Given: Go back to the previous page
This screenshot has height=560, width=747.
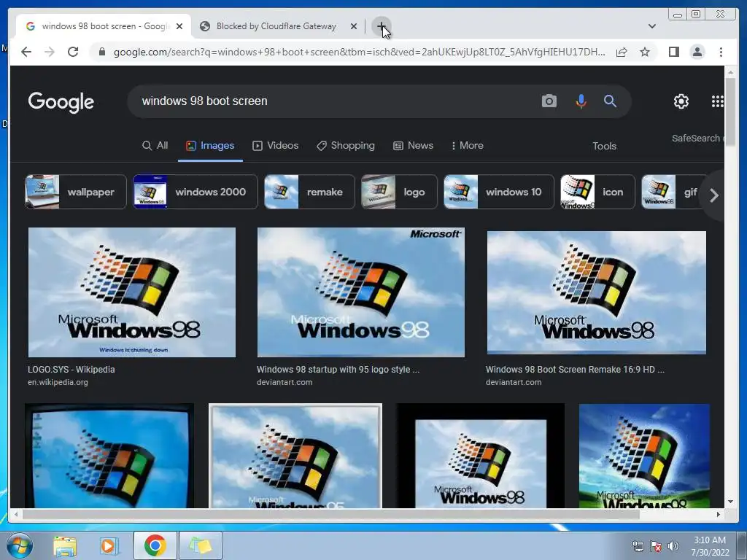Looking at the screenshot, I should (26, 52).
